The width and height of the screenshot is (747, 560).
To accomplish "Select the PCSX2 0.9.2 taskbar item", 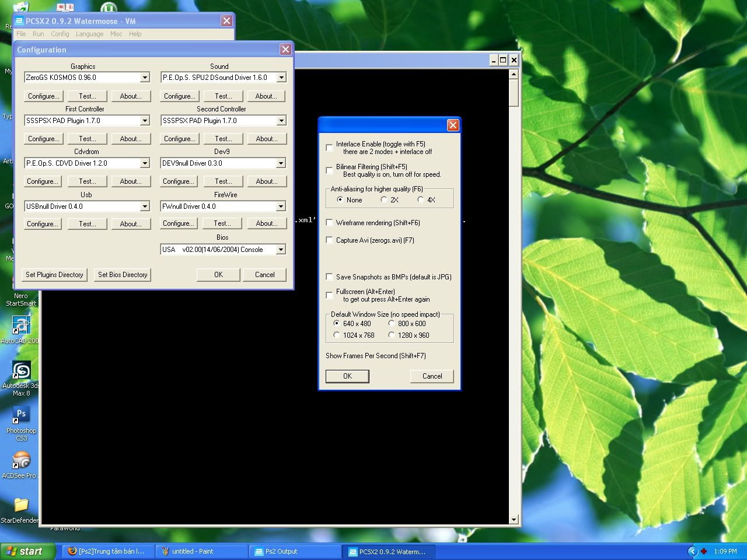I will (390, 551).
